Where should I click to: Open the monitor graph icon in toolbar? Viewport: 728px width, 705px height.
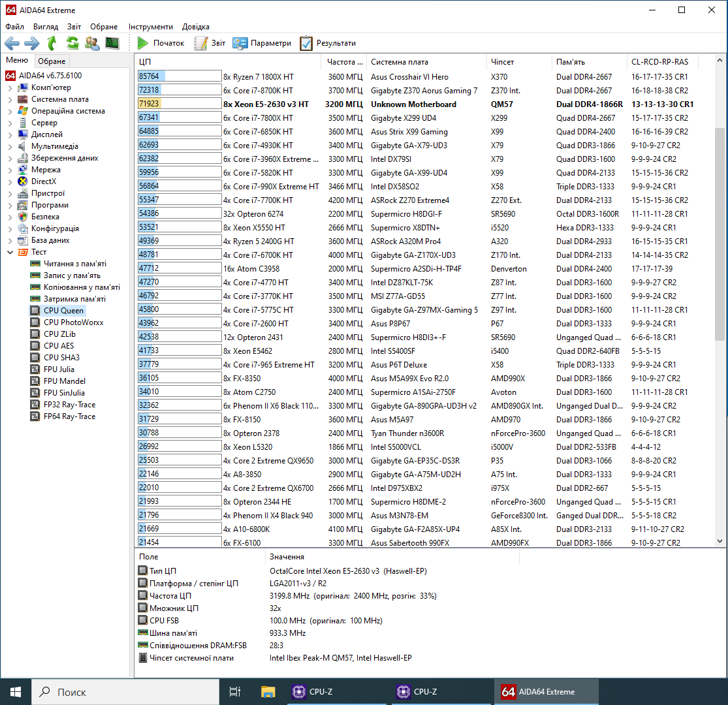tap(112, 43)
